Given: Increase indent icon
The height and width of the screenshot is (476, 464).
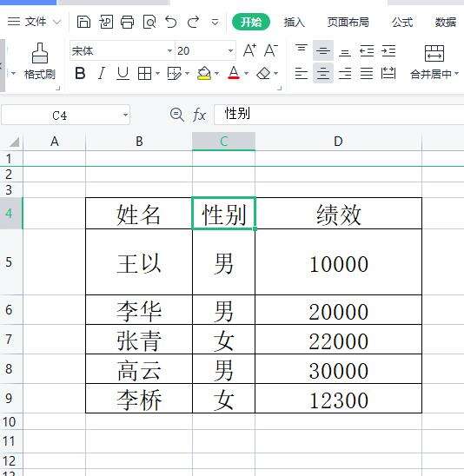Looking at the screenshot, I should pos(388,50).
